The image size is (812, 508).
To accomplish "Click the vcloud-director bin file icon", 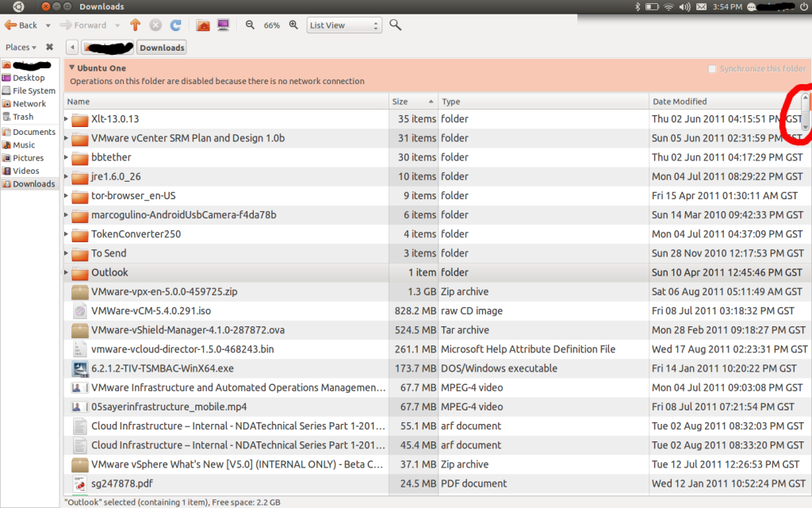I will click(80, 349).
